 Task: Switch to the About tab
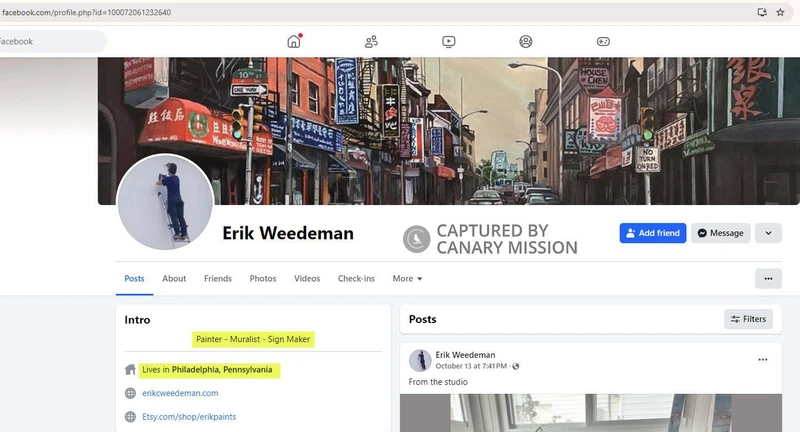tap(174, 278)
